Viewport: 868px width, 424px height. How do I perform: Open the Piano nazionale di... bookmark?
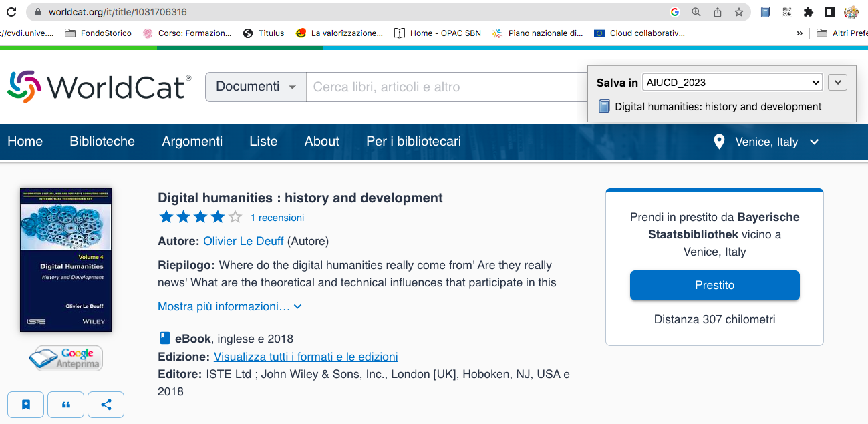click(538, 33)
